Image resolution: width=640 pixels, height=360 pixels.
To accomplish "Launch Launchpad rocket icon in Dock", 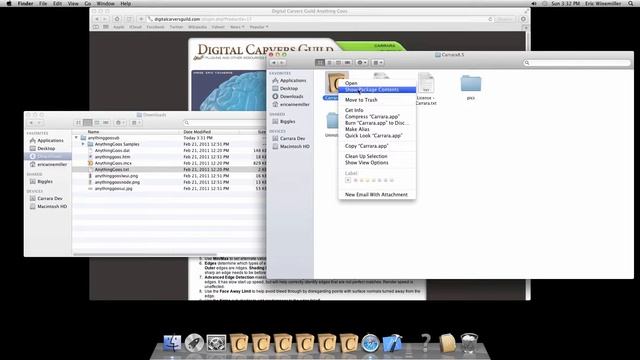I will coord(194,343).
